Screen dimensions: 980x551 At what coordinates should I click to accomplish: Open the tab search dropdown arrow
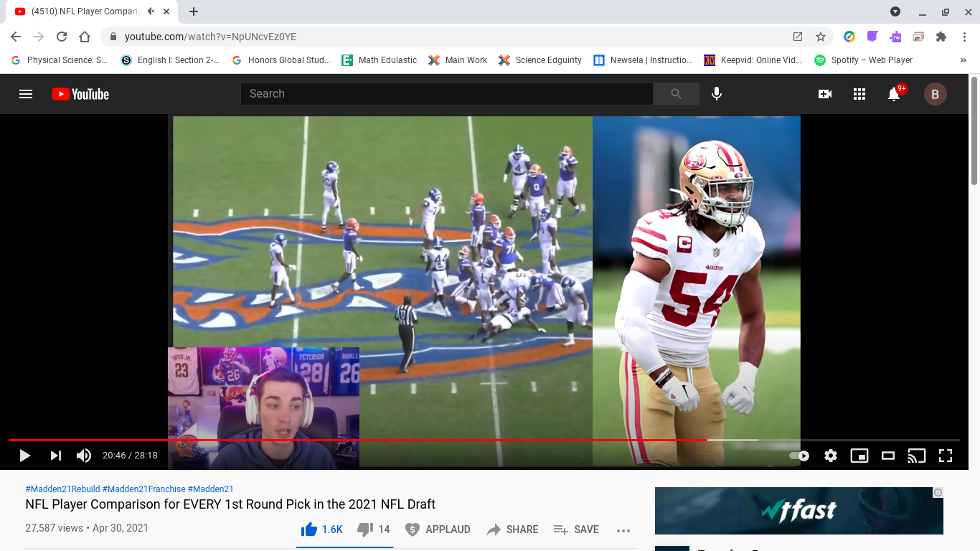(x=895, y=11)
